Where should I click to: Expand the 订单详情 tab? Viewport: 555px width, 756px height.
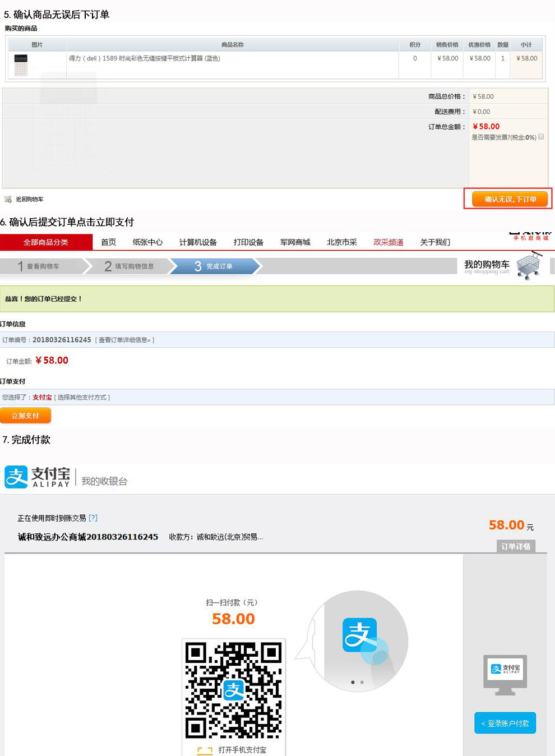coord(516,546)
